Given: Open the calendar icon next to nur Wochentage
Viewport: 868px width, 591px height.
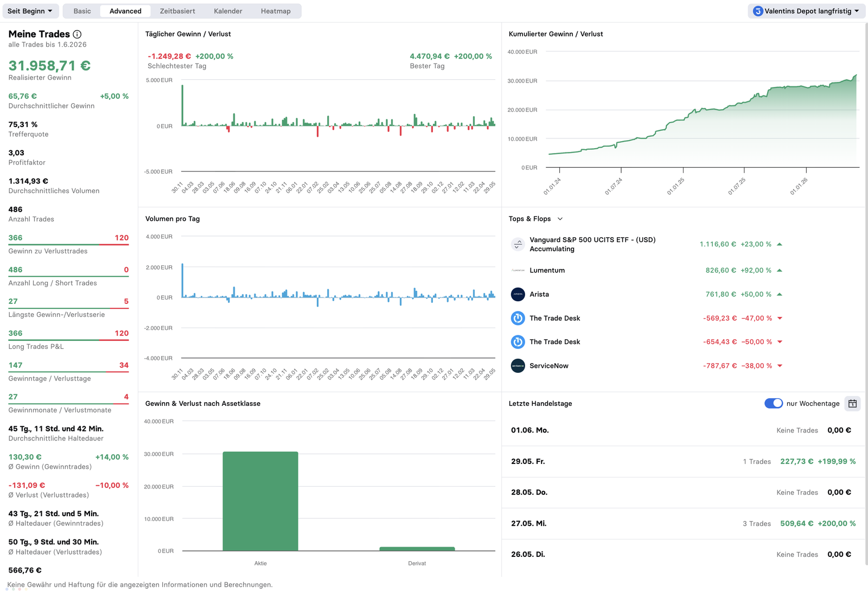Looking at the screenshot, I should (852, 403).
